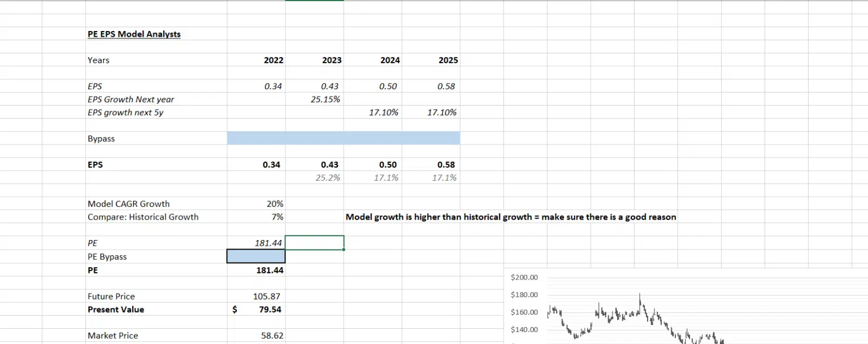Select the green-outlined empty cell beside PE

coord(314,243)
